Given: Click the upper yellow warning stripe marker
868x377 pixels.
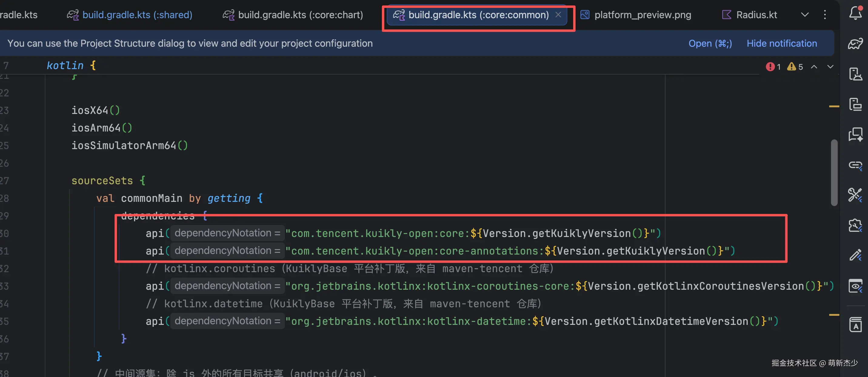Looking at the screenshot, I should coord(834,106).
